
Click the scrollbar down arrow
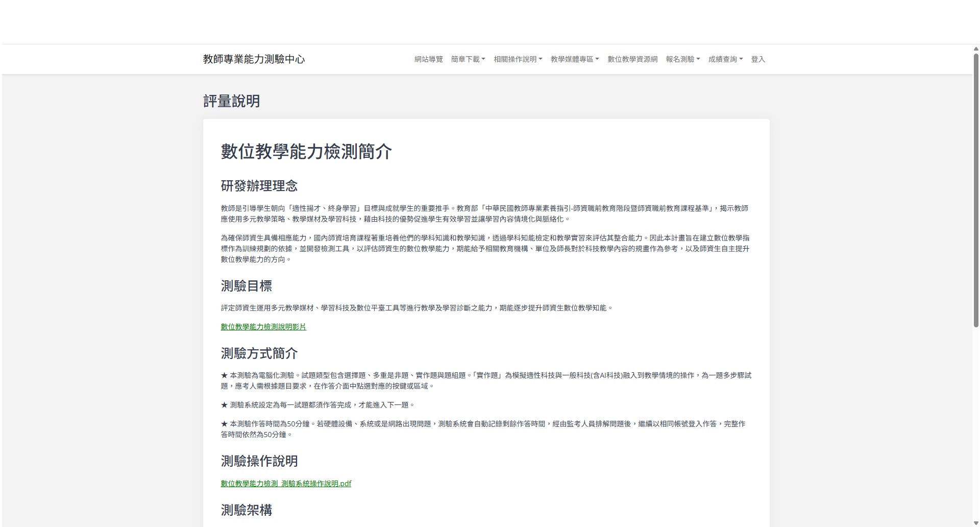(x=976, y=522)
